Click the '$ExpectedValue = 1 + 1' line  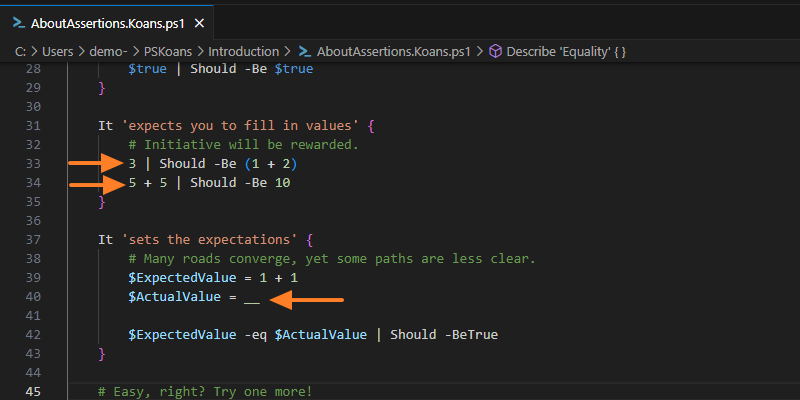pyautogui.click(x=208, y=278)
